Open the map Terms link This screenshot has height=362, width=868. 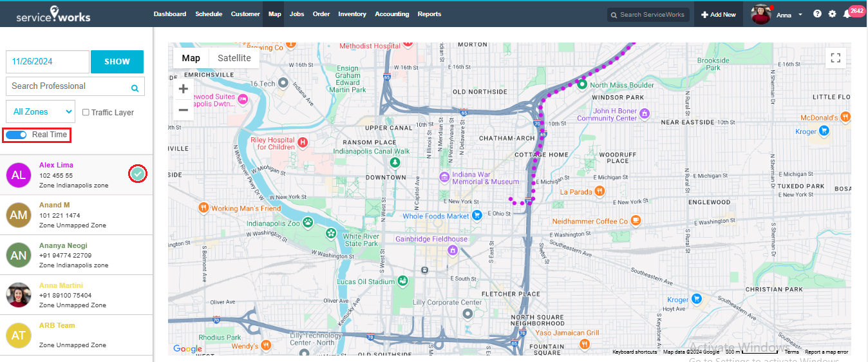point(792,352)
